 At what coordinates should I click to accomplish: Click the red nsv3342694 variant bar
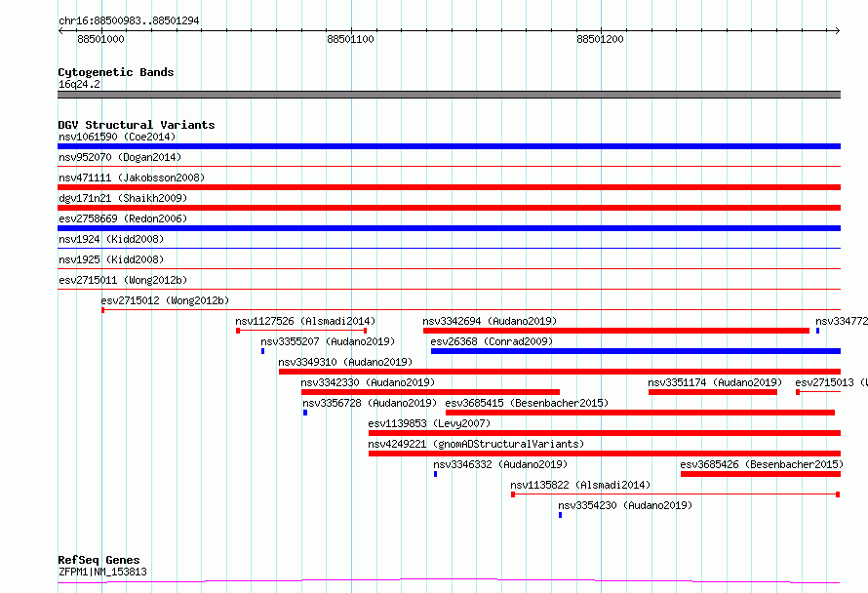[616, 331]
